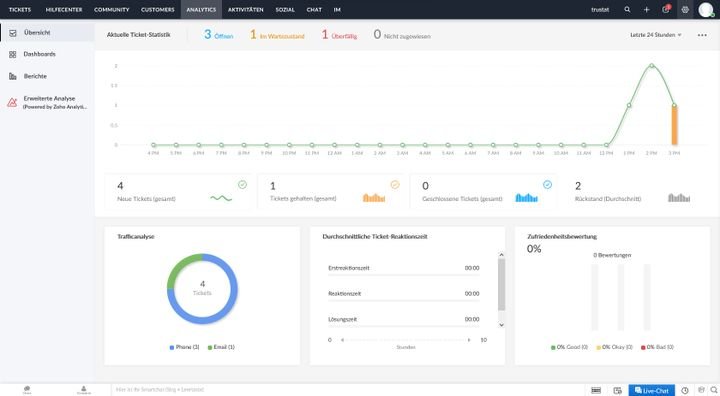Open the IM tab
The width and height of the screenshot is (720, 396).
click(x=337, y=10)
